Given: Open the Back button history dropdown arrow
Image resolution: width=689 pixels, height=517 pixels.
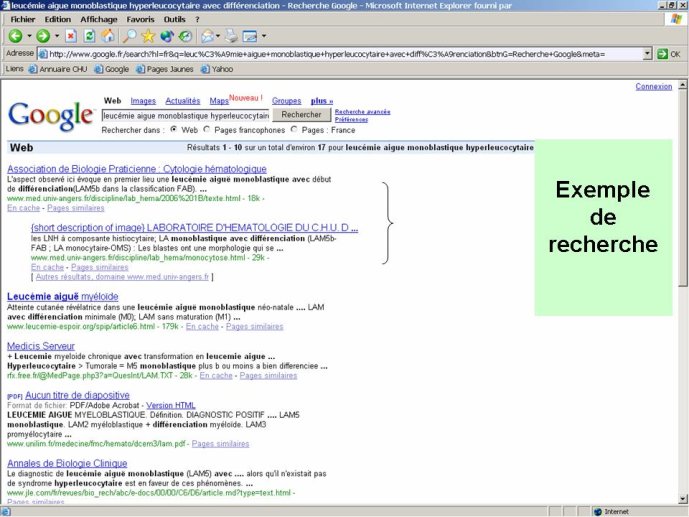Looking at the screenshot, I should coord(29,36).
